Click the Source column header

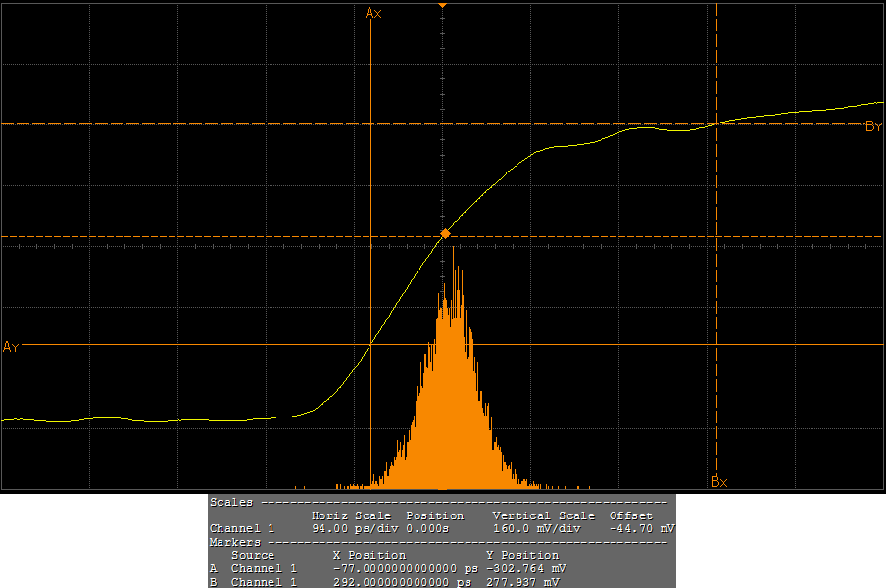[252, 555]
